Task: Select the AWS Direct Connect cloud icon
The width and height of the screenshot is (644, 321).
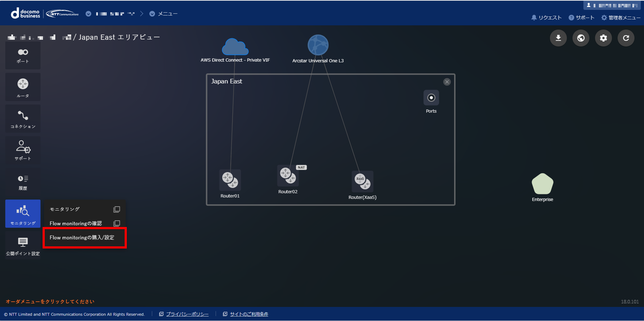Action: (235, 47)
